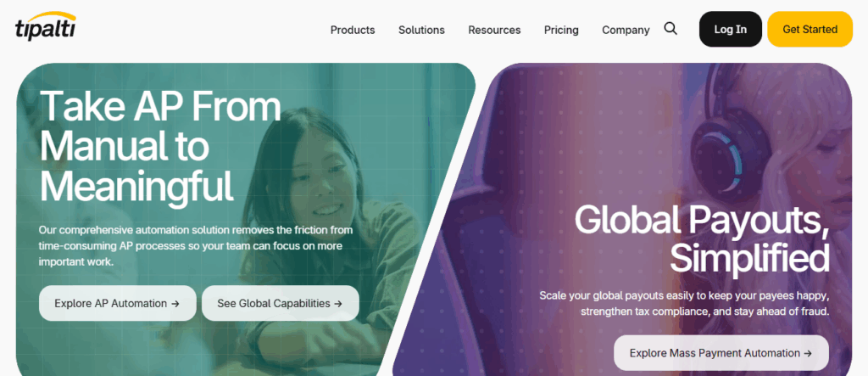Open the See Global Capabilities label
This screenshot has width=868, height=376.
pyautogui.click(x=274, y=303)
